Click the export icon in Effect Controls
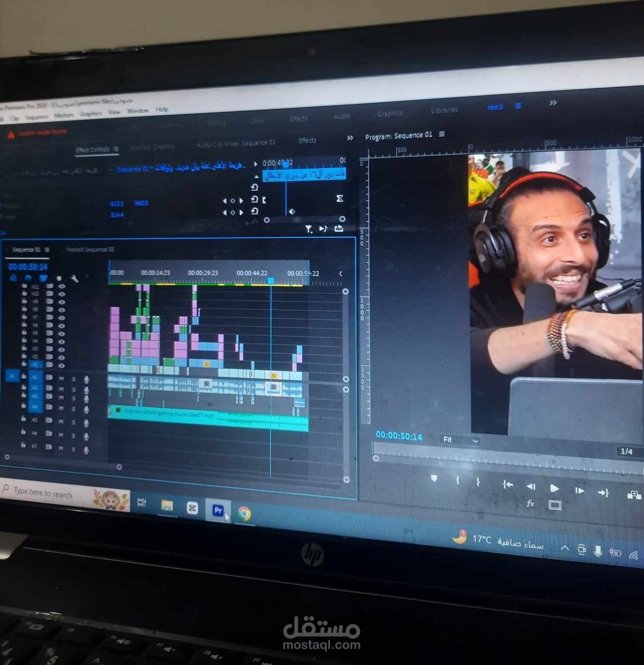This screenshot has width=644, height=665. point(339,228)
